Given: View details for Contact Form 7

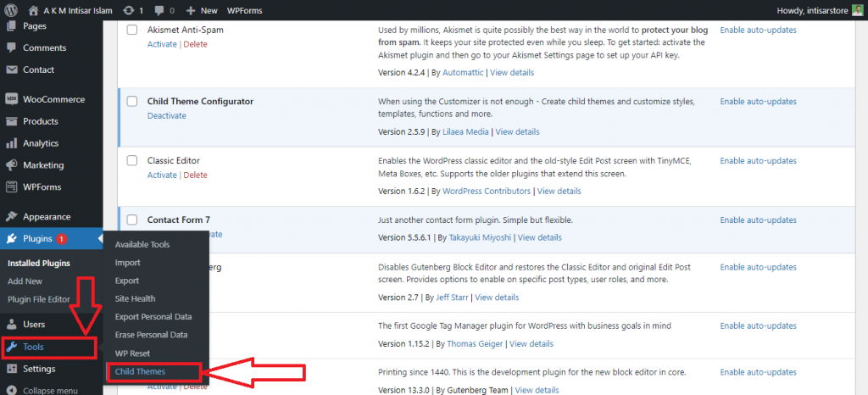Looking at the screenshot, I should 540,237.
